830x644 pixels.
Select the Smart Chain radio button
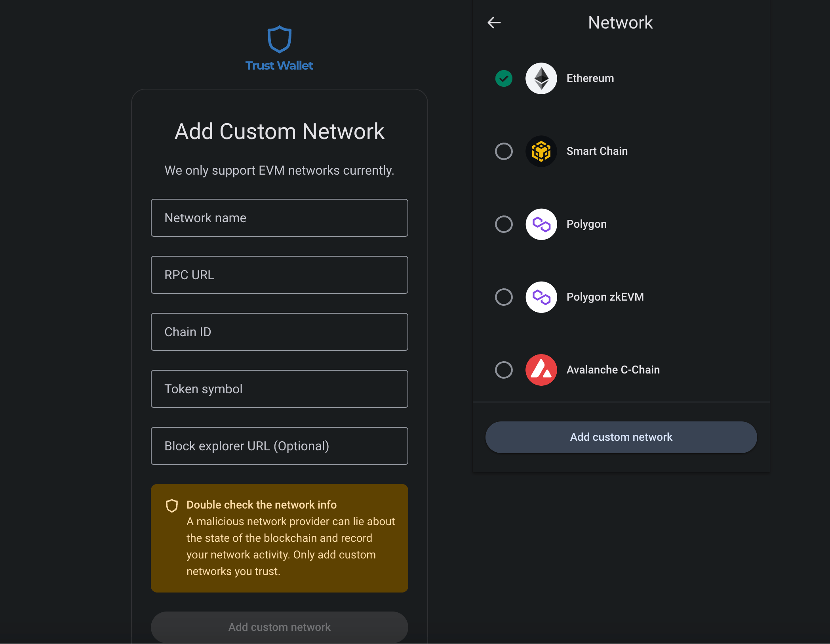pos(504,151)
